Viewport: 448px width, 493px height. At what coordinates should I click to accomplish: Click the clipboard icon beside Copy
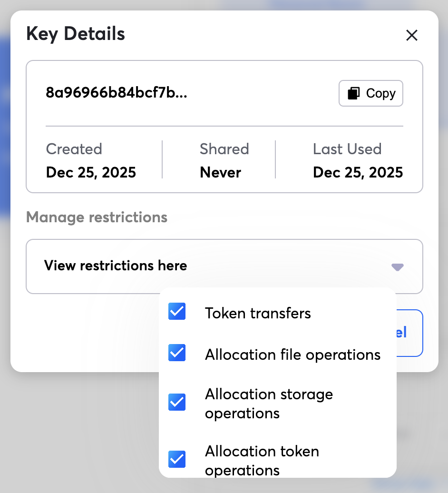pos(353,93)
